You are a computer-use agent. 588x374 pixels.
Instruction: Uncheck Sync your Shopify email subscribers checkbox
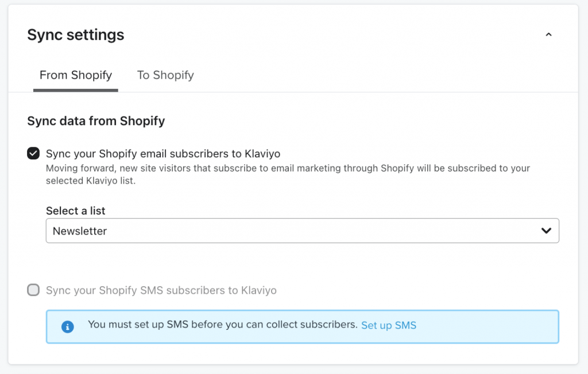click(33, 153)
